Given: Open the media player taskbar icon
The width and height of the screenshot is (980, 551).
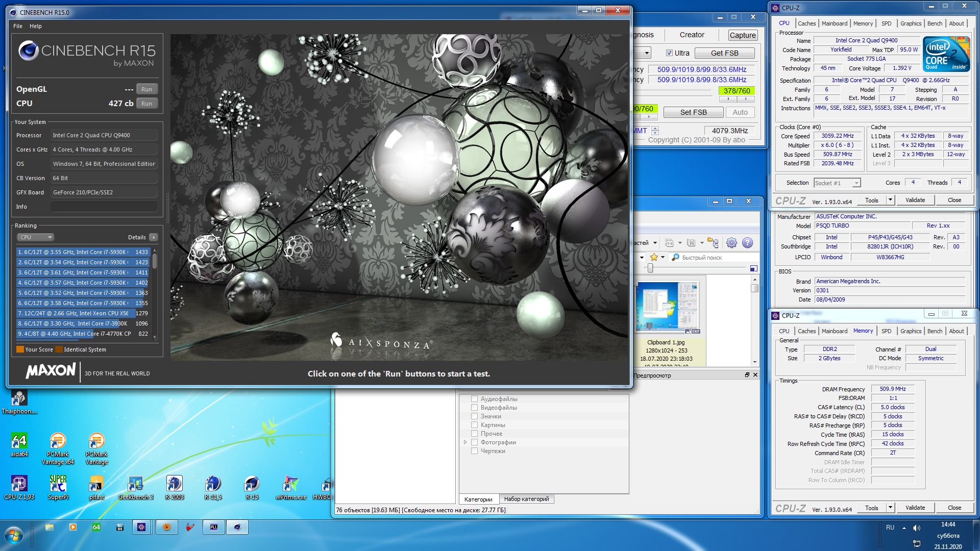Looking at the screenshot, I should tap(73, 528).
